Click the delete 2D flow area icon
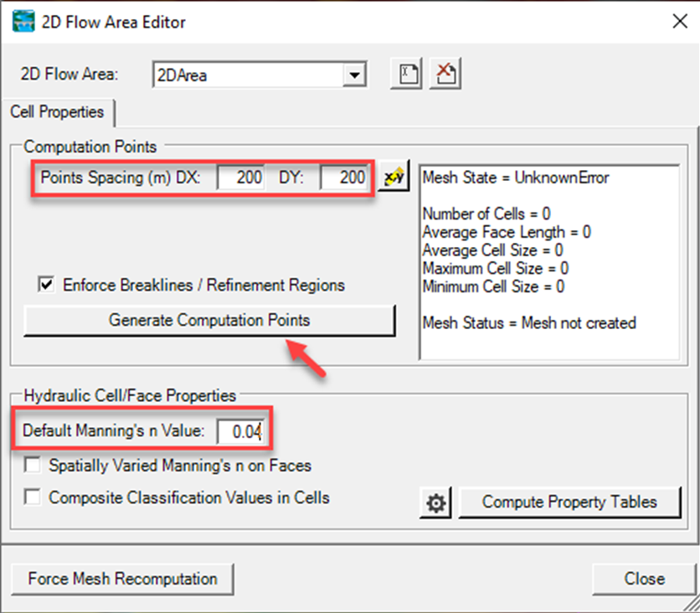The height and width of the screenshot is (613, 700). pyautogui.click(x=446, y=74)
